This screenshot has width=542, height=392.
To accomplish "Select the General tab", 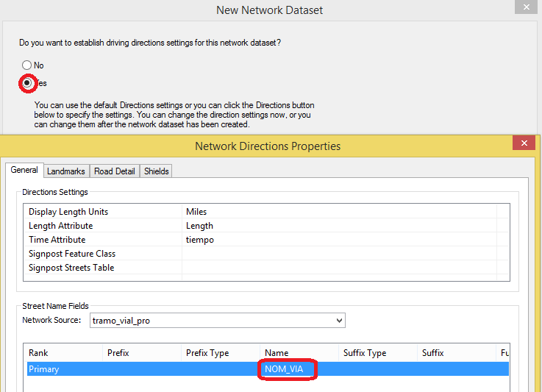I will click(x=24, y=171).
